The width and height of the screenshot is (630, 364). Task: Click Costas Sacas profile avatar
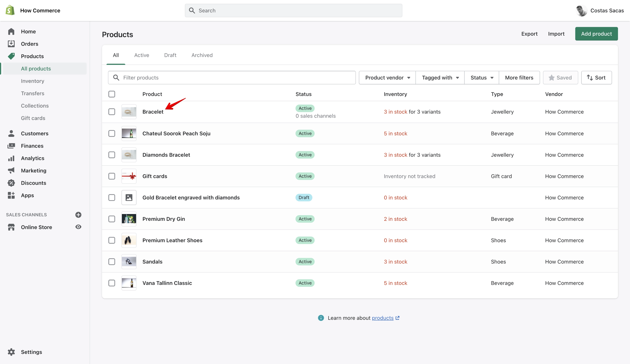pyautogui.click(x=581, y=10)
